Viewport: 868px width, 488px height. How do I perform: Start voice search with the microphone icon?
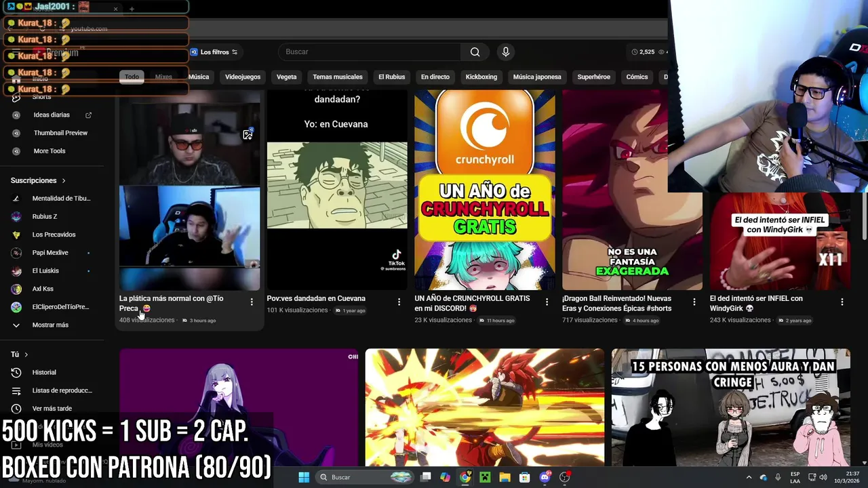tap(505, 52)
